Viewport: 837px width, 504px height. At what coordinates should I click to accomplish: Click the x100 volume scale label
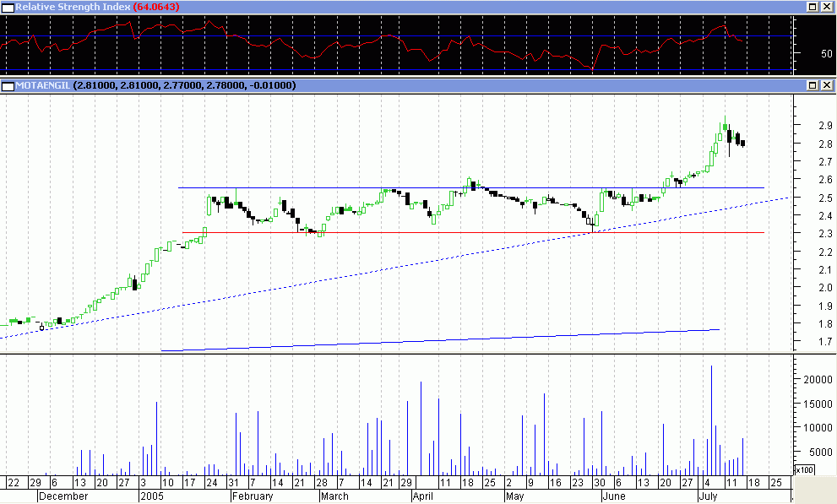point(805,470)
